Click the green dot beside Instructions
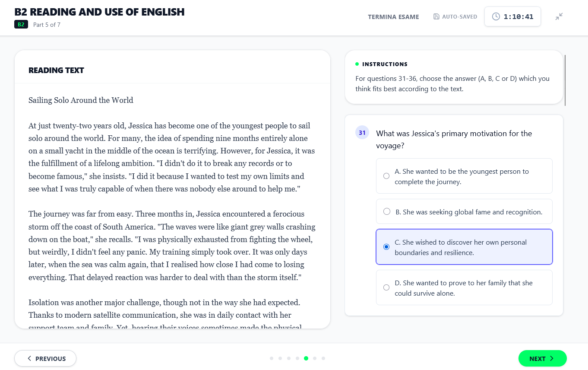Screen dimensions: 588x370 pos(357,64)
